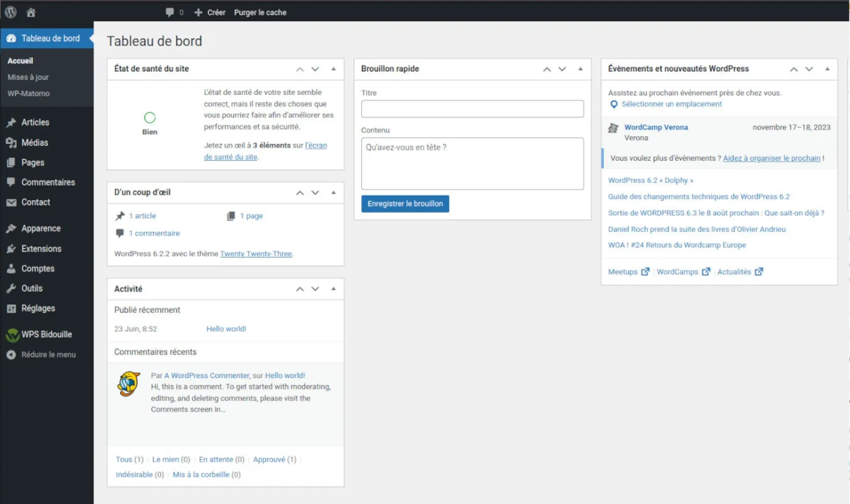The width and height of the screenshot is (850, 504).
Task: Click Enregistrer le brouillon button
Action: pyautogui.click(x=405, y=204)
